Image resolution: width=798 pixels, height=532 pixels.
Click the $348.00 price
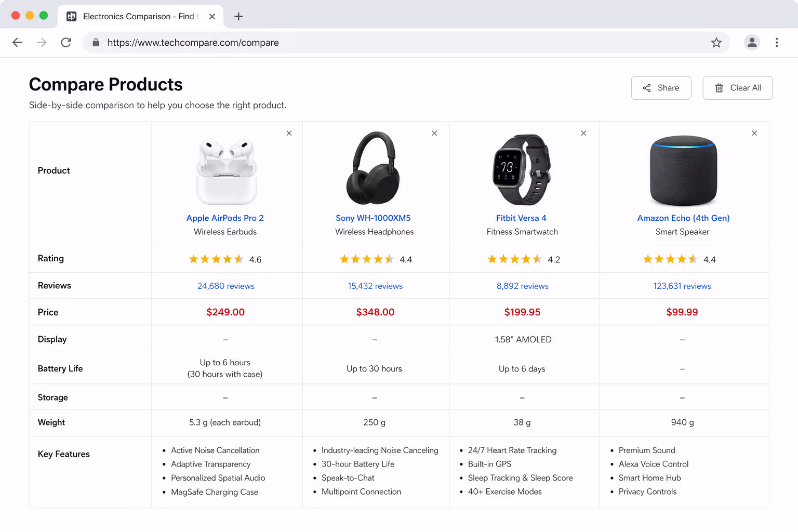point(375,312)
